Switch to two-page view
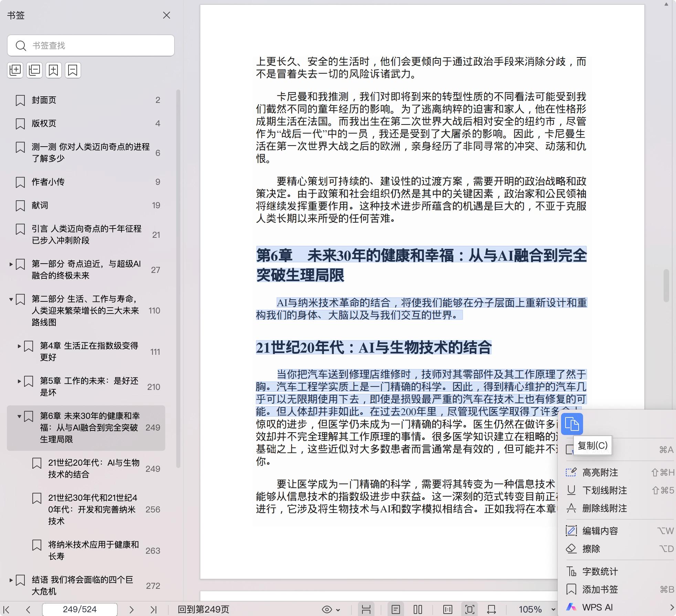This screenshot has width=676, height=616. pos(418,609)
